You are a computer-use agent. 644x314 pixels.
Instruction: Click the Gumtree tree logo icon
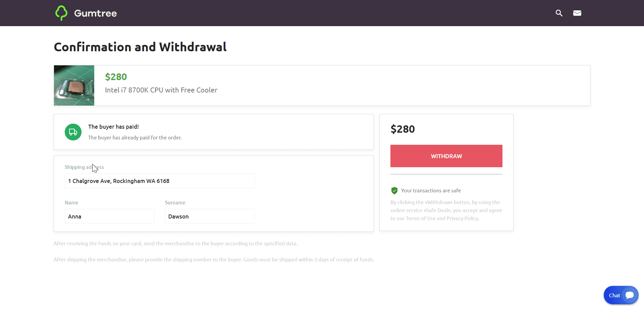61,13
